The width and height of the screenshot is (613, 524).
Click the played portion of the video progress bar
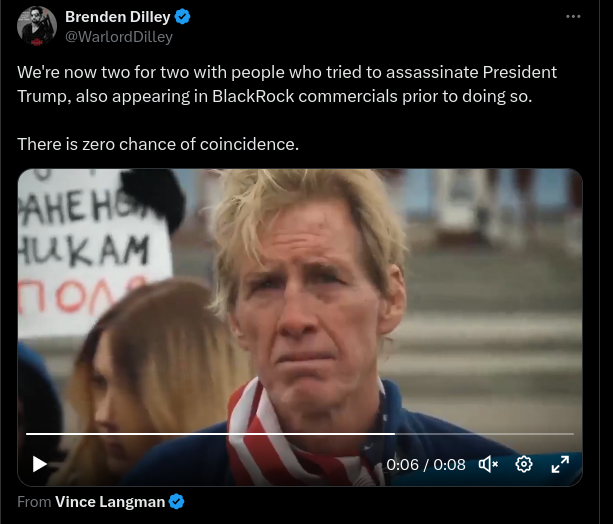(210, 434)
